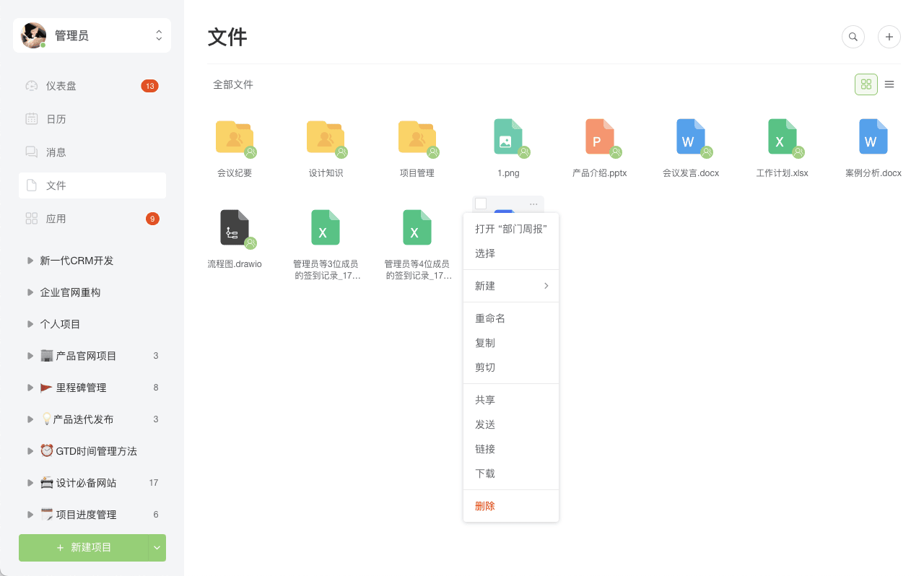Click the 全部文件 breadcrumb label
Viewport: 924px width, 576px height.
[232, 84]
